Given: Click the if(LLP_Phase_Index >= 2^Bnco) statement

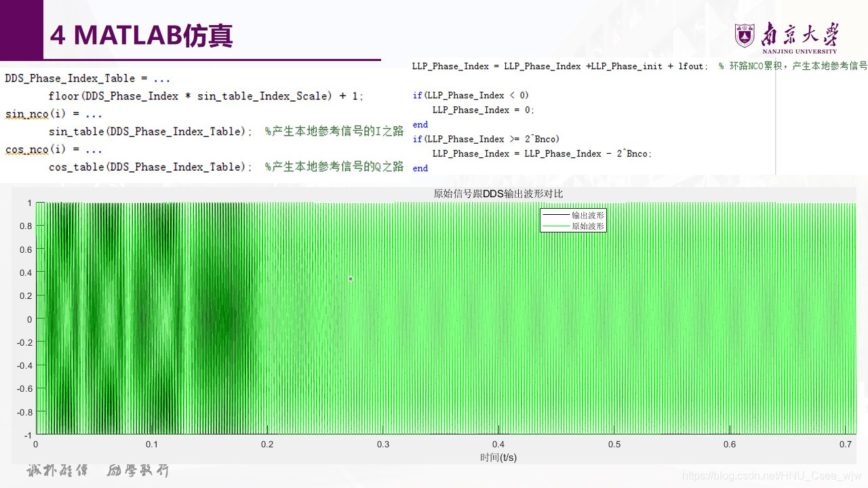Looking at the screenshot, I should click(486, 139).
